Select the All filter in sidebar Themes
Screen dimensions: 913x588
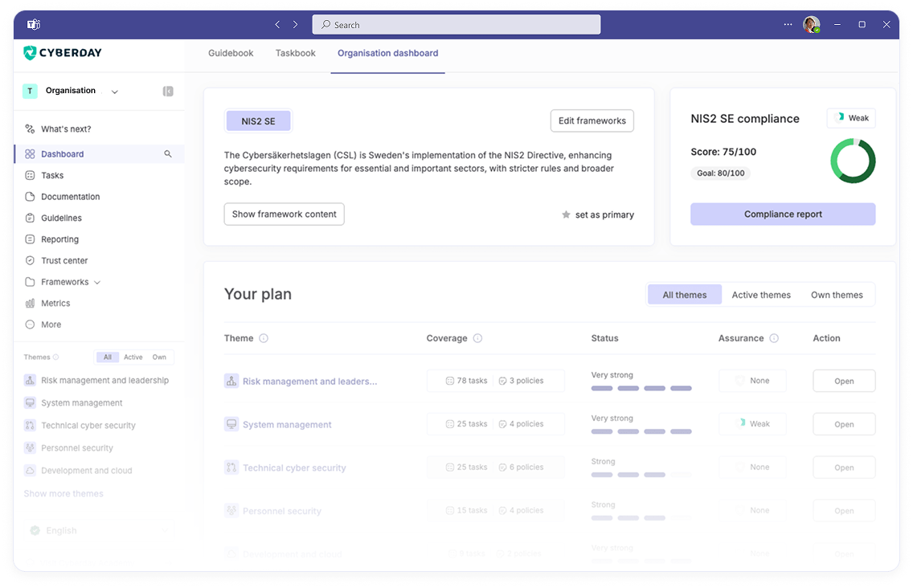pyautogui.click(x=108, y=357)
